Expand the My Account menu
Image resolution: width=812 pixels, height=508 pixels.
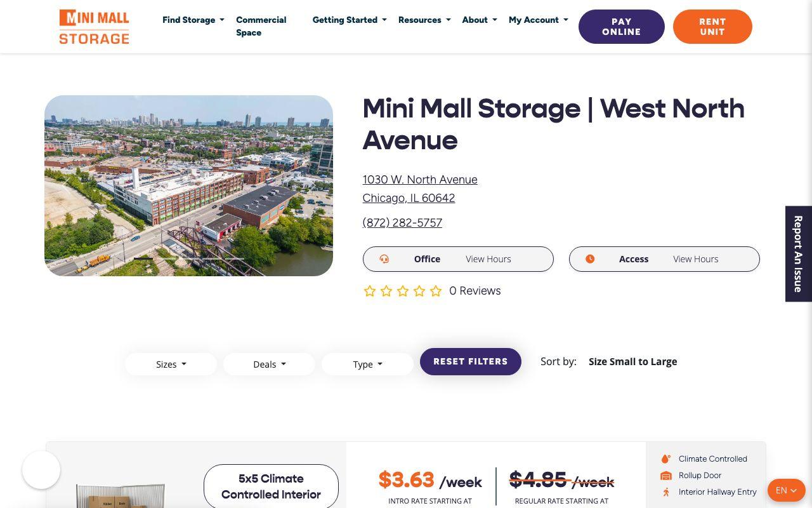coord(539,20)
